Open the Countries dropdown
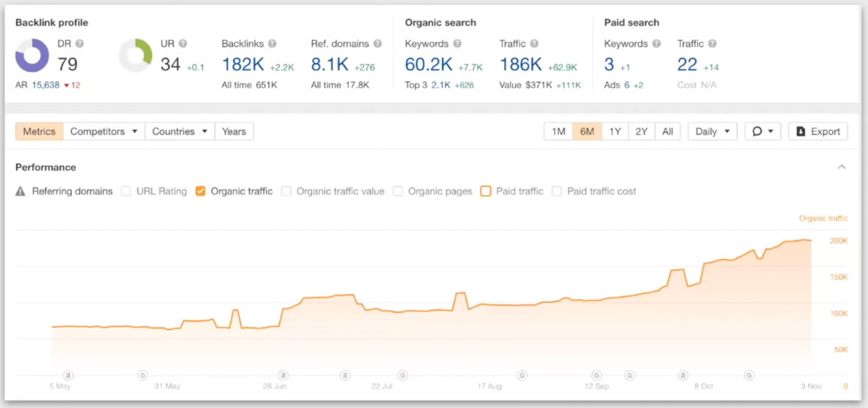This screenshot has height=408, width=868. tap(180, 132)
